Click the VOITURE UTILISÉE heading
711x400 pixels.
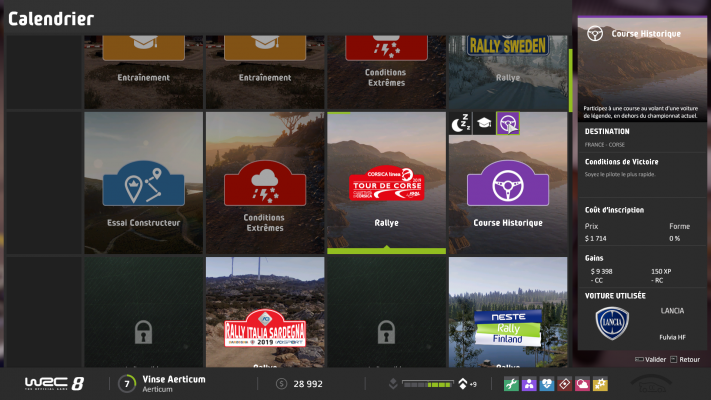tap(615, 296)
